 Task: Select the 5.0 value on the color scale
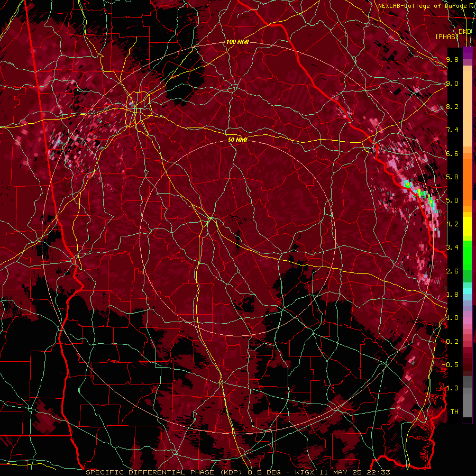(452, 200)
